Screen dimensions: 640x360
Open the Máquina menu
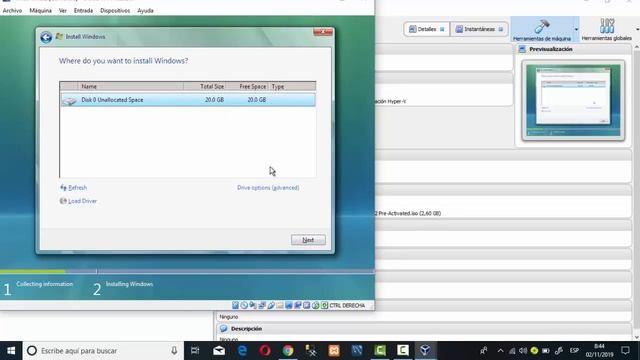[x=40, y=11]
